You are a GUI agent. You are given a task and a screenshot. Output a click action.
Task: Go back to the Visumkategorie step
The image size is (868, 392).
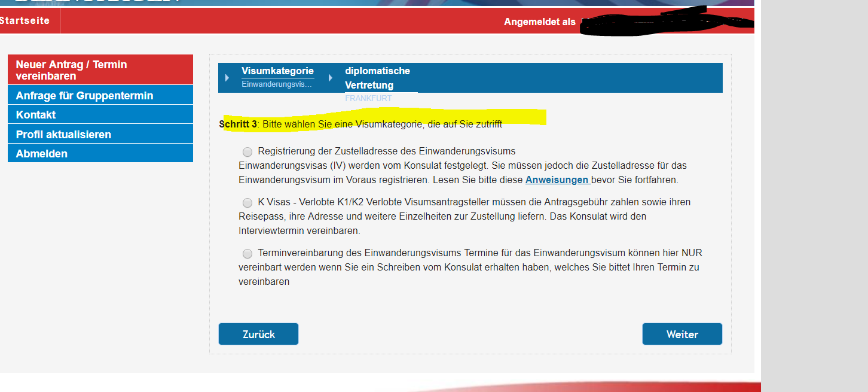[x=277, y=71]
